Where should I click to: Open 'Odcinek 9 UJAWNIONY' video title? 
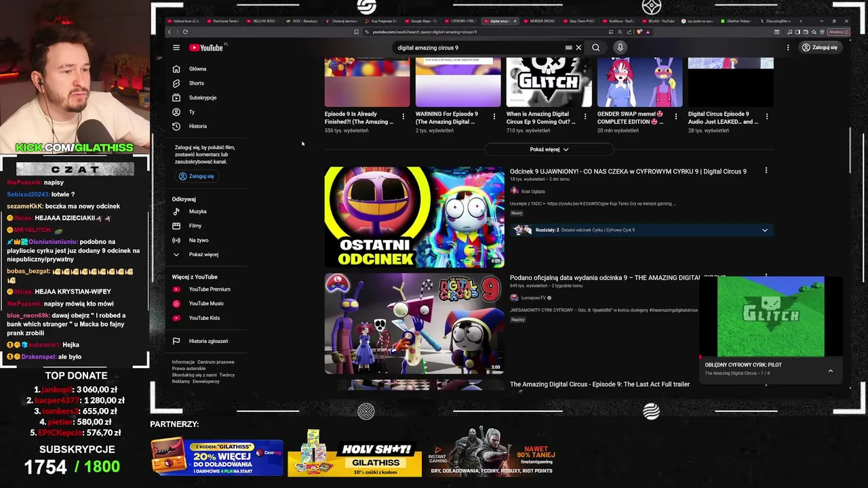[628, 171]
